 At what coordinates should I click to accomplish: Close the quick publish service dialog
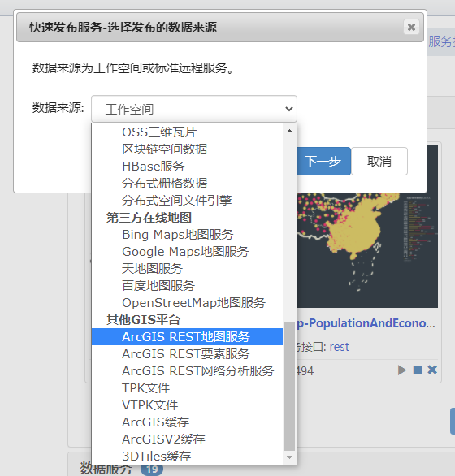coord(411,28)
